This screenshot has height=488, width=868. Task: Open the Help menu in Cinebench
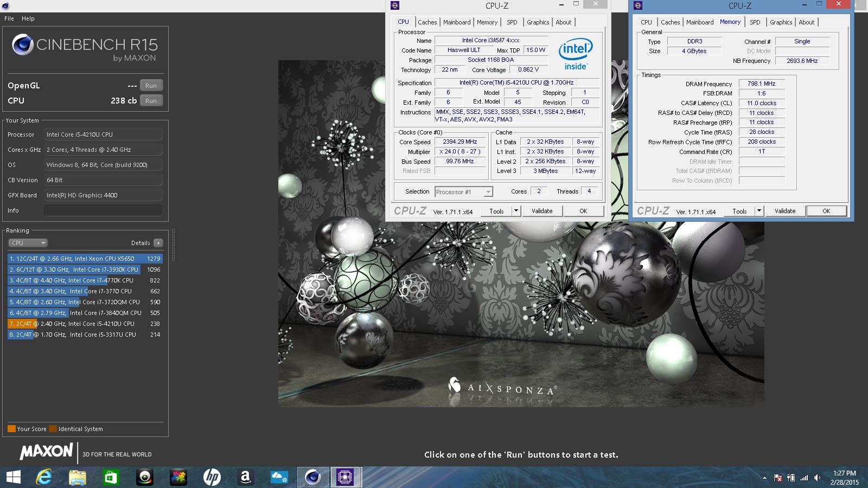point(28,18)
